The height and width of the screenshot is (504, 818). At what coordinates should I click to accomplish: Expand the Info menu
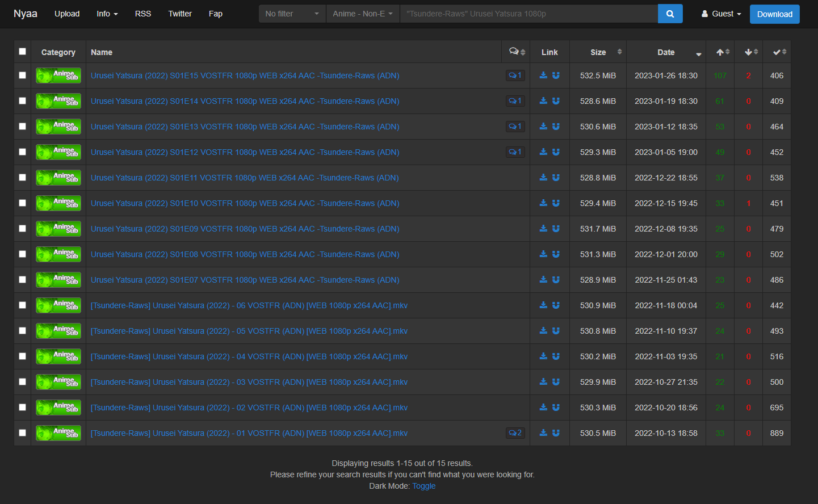pos(107,14)
